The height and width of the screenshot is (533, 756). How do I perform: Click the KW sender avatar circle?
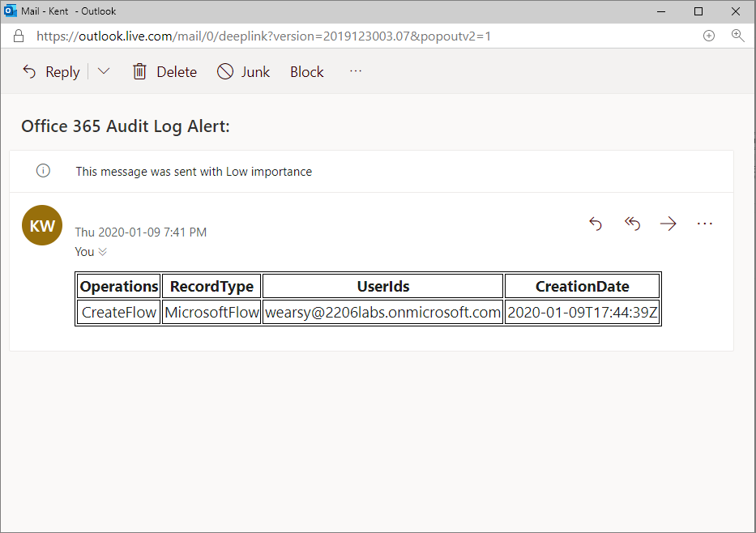(x=41, y=225)
